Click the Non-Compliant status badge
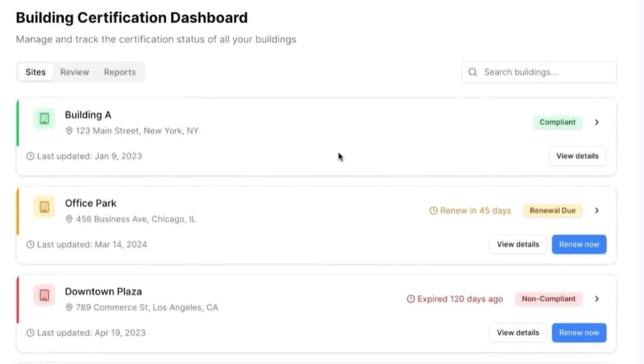 [x=548, y=299]
